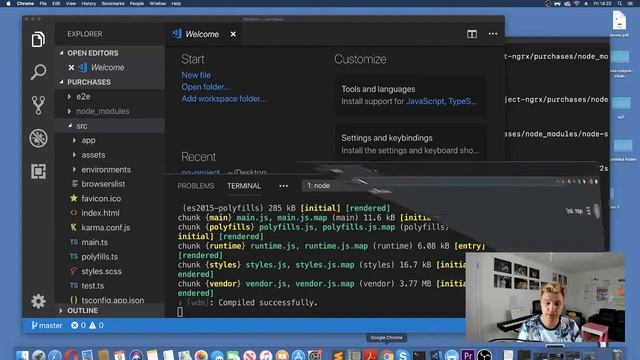Click the webcam video overlay
The image size is (640, 360).
coord(545,297)
